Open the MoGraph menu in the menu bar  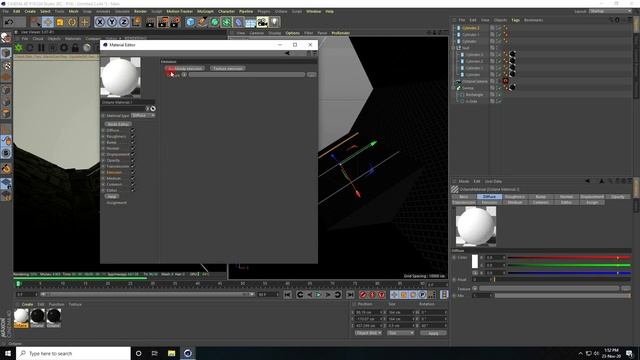coord(205,11)
